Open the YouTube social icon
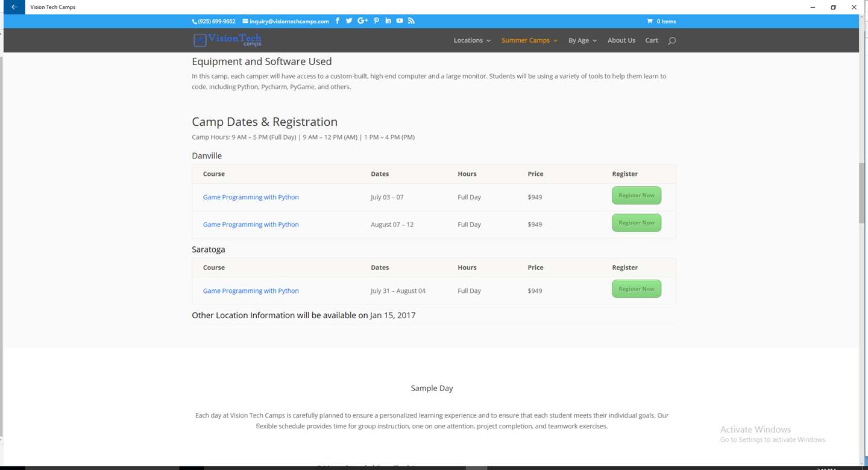The image size is (868, 470). pyautogui.click(x=399, y=20)
